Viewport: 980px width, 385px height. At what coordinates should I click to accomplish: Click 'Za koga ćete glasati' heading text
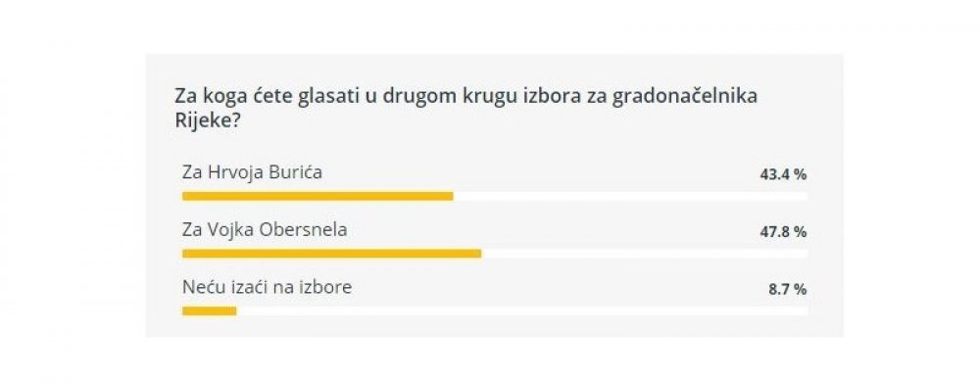(267, 98)
